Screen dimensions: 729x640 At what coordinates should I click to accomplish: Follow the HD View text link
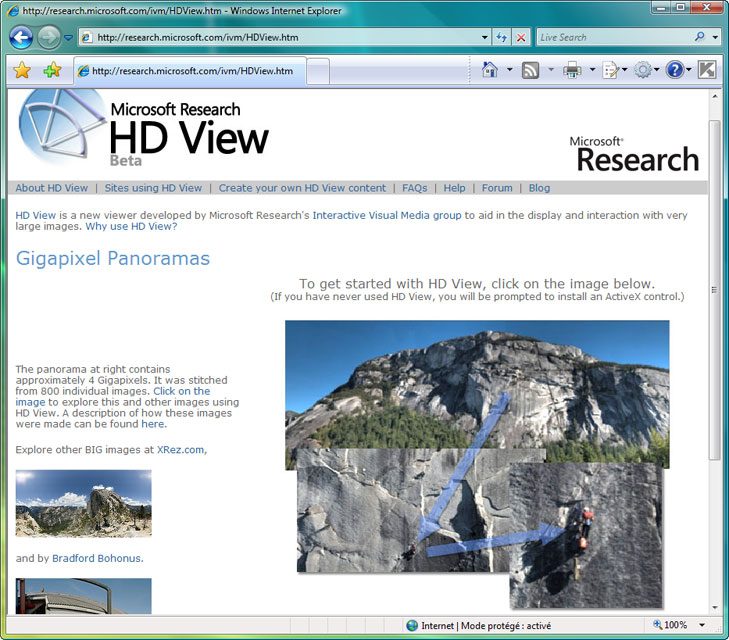tap(35, 215)
